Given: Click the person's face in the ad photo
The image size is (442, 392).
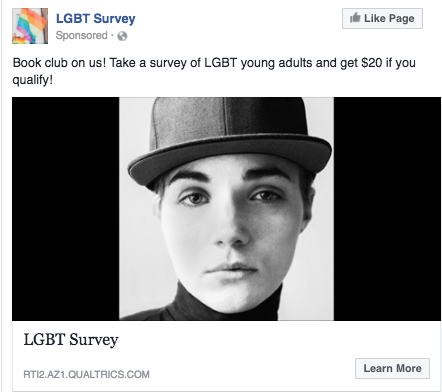Looking at the screenshot, I should [x=232, y=233].
